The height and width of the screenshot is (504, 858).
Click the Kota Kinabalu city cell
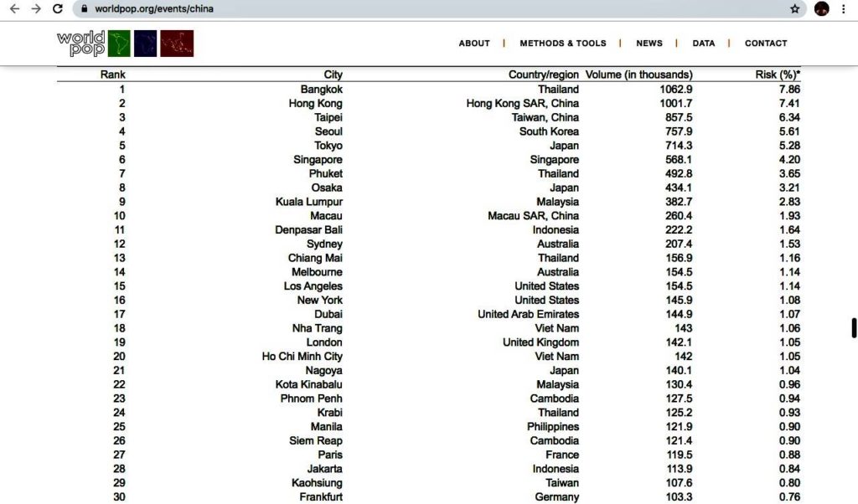[308, 385]
